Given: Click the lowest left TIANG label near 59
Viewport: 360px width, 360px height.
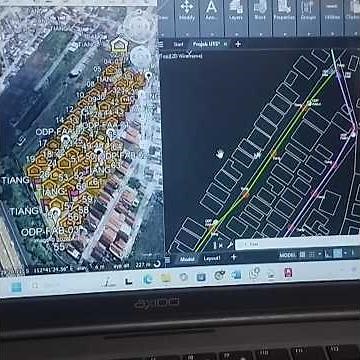Looking at the screenshot, I should coord(24,211).
